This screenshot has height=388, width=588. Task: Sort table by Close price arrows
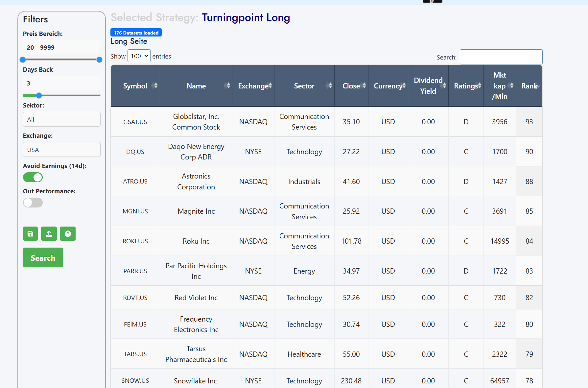[x=364, y=86]
